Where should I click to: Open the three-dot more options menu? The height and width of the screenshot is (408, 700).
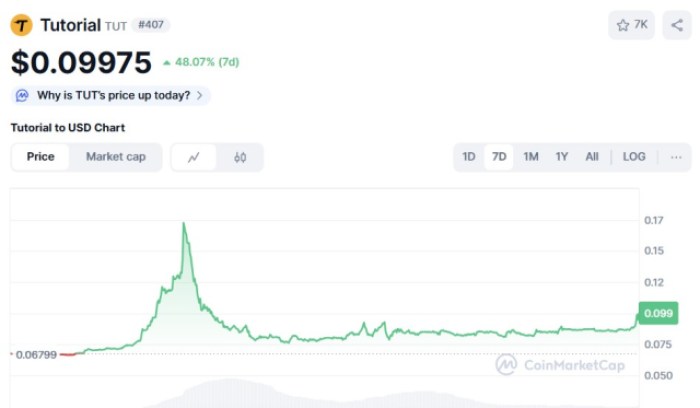click(x=676, y=157)
